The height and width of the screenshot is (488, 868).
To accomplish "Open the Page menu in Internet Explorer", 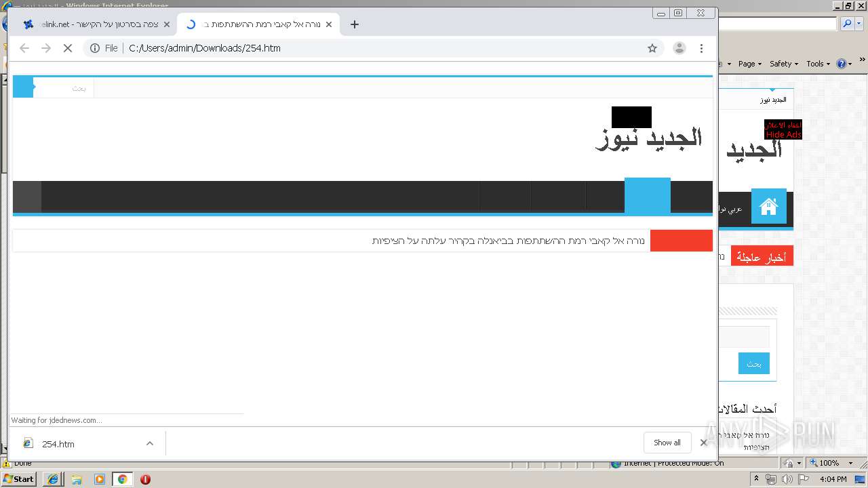I will (x=749, y=64).
